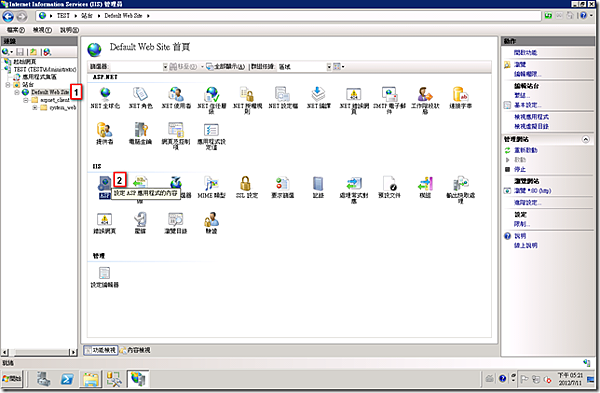Switch to the Content View tab

(x=135, y=350)
